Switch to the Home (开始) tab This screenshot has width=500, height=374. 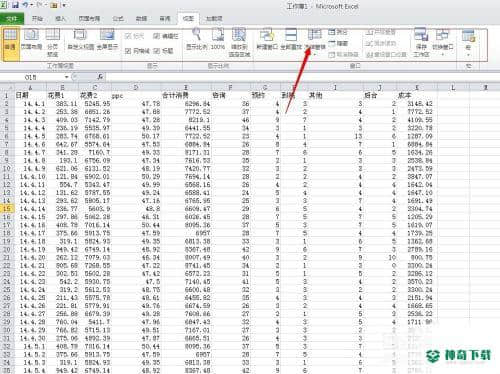point(37,19)
